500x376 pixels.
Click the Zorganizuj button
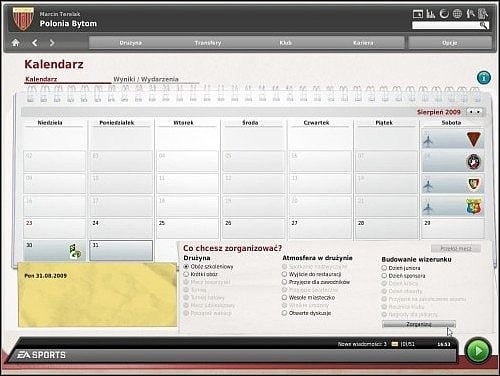click(x=419, y=324)
